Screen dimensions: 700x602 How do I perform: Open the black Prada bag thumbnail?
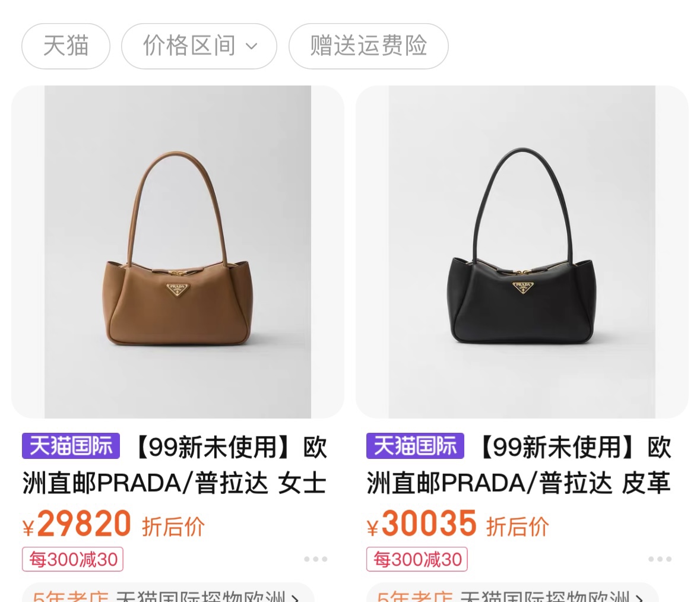coord(522,252)
